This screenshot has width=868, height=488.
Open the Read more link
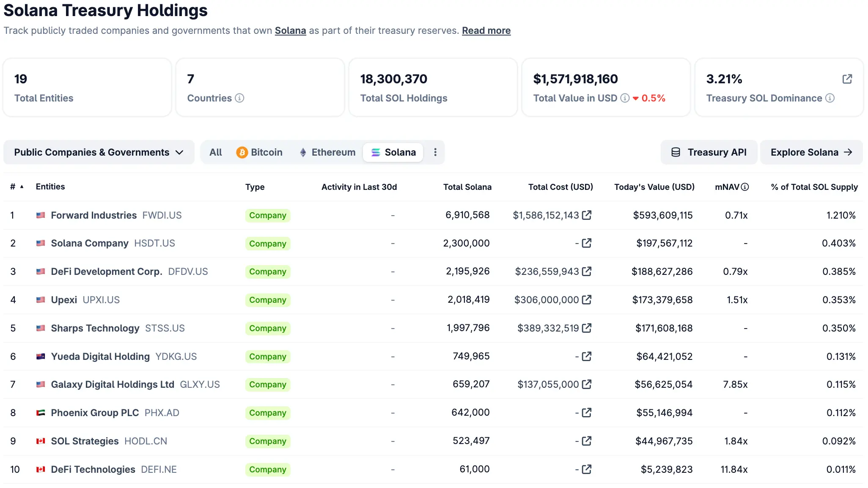tap(486, 31)
